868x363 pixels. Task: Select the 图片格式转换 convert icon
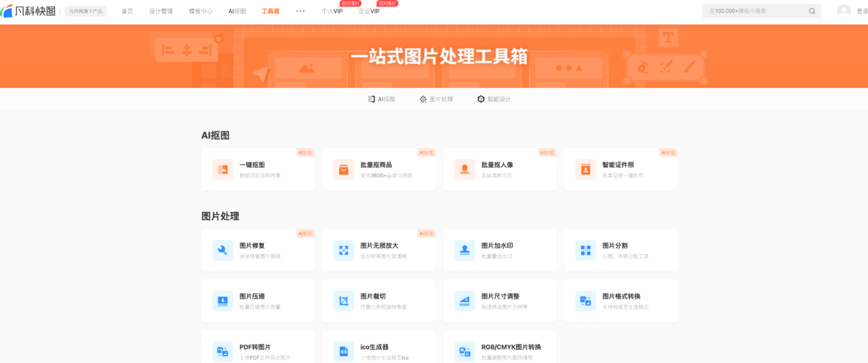pyautogui.click(x=586, y=301)
